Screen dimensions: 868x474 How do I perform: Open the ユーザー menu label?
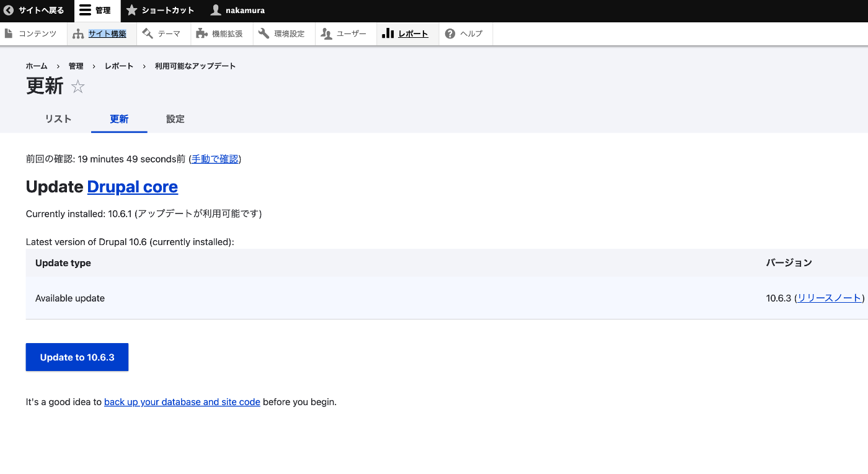click(x=352, y=34)
